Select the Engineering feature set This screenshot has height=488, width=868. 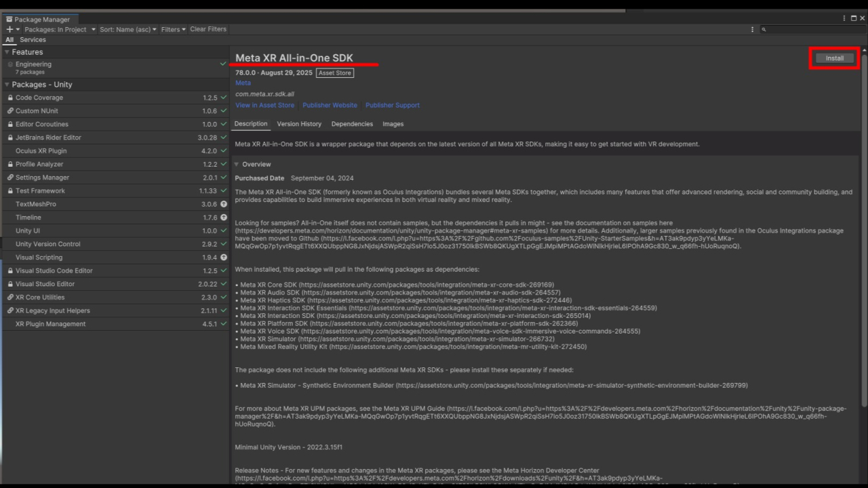(115, 68)
